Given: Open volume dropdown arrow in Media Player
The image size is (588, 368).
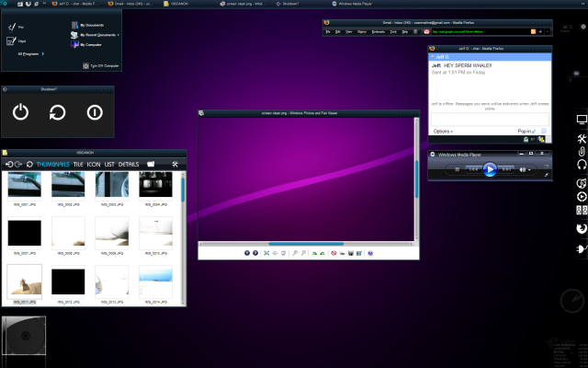Looking at the screenshot, I should click(x=529, y=170).
